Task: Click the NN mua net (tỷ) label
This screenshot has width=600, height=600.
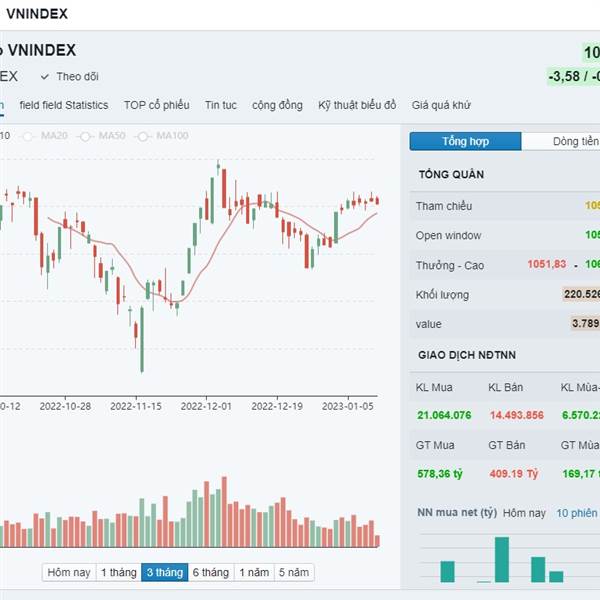Action: (x=457, y=513)
